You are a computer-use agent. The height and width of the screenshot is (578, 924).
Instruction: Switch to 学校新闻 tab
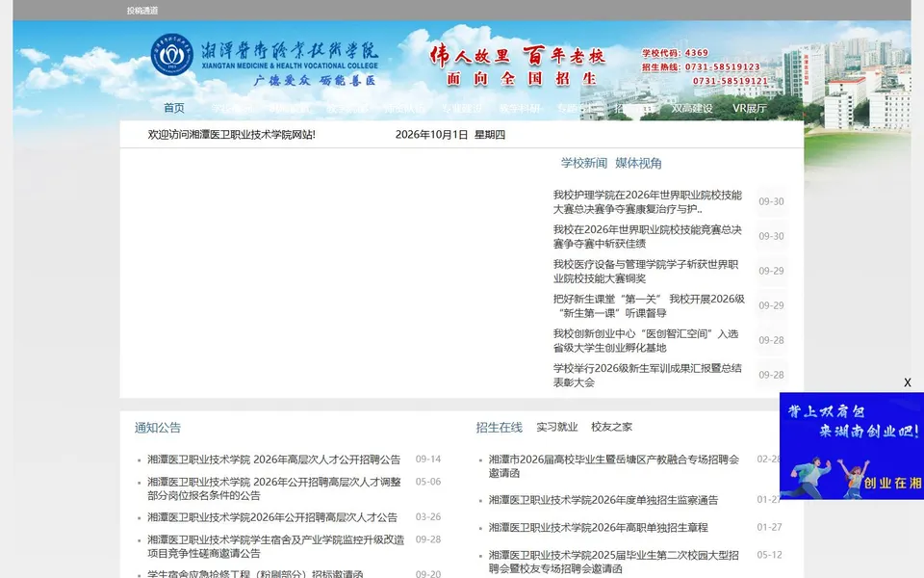pos(584,164)
